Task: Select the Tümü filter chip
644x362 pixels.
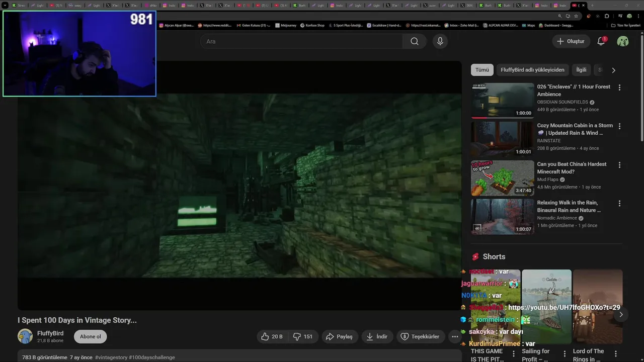Action: tap(482, 70)
